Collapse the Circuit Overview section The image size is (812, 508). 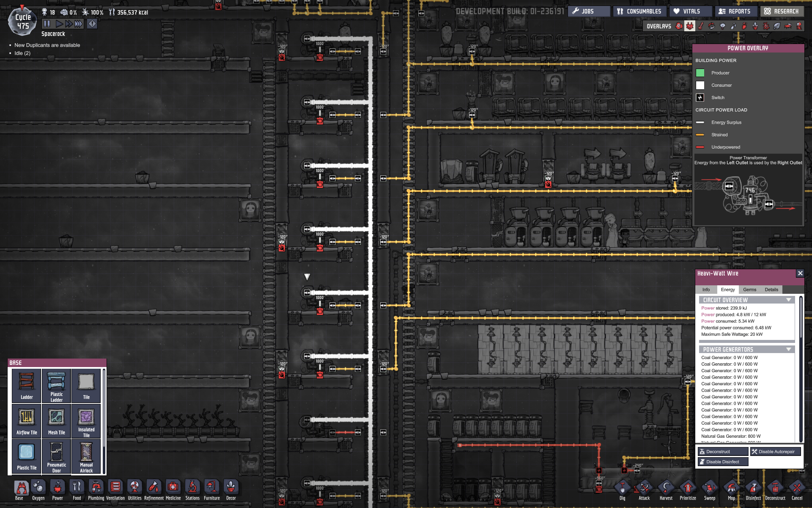pyautogui.click(x=788, y=300)
